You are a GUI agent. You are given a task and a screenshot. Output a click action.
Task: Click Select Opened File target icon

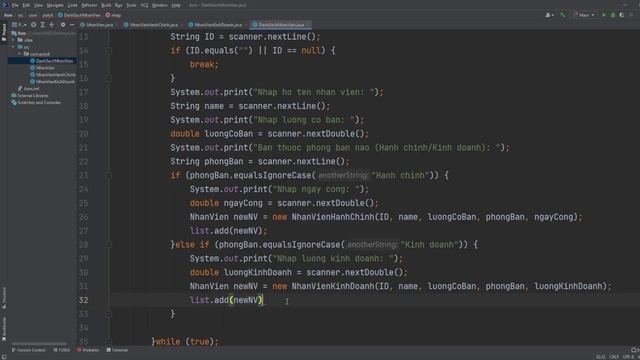(x=33, y=25)
